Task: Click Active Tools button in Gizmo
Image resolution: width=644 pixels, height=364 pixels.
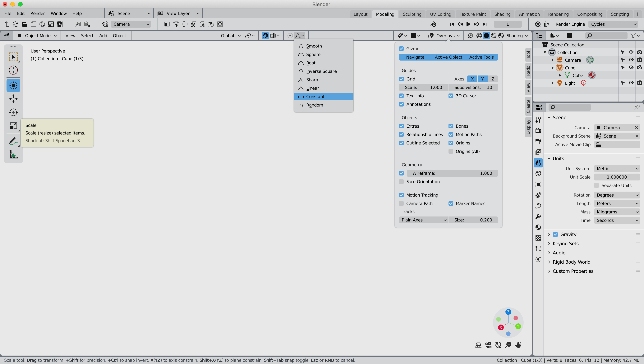Action: click(481, 57)
